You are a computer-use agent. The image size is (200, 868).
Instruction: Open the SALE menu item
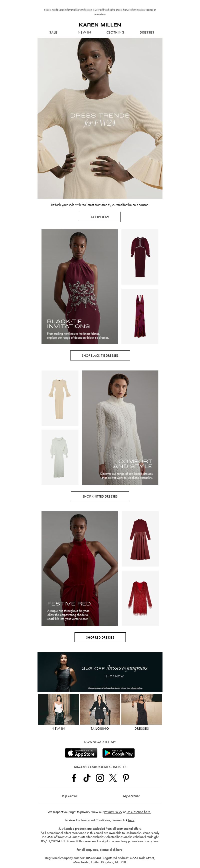pyautogui.click(x=53, y=32)
